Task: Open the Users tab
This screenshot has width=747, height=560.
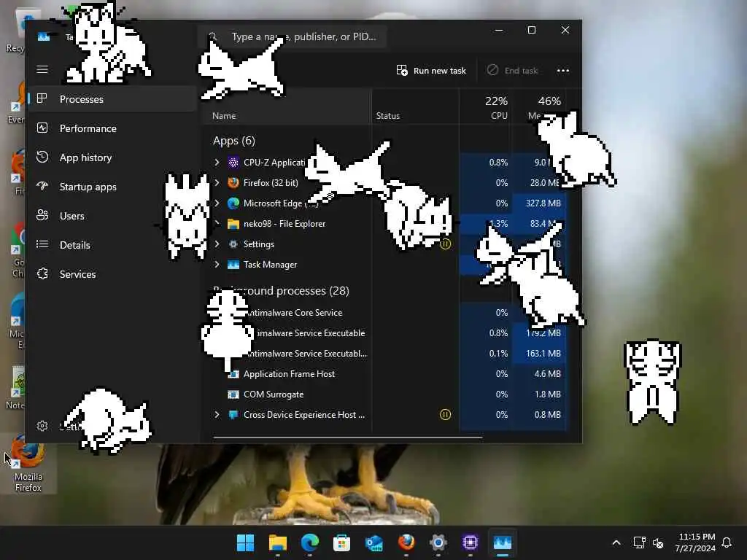Action: tap(112, 216)
